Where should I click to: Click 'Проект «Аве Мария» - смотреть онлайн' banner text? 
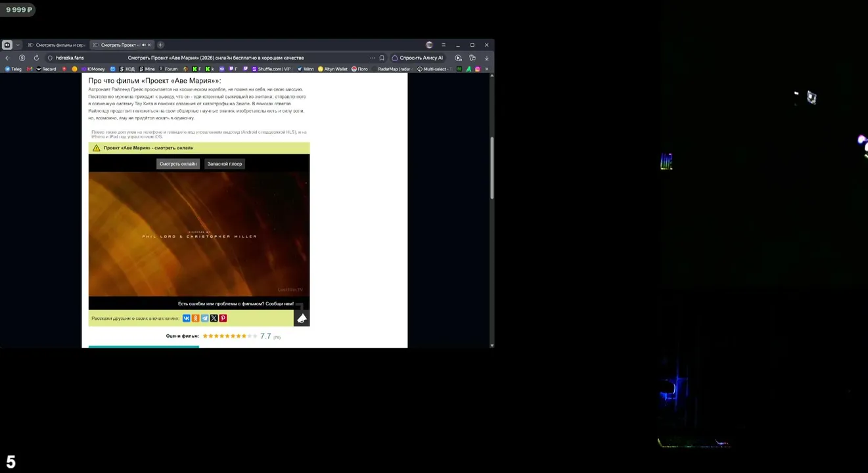pyautogui.click(x=148, y=148)
